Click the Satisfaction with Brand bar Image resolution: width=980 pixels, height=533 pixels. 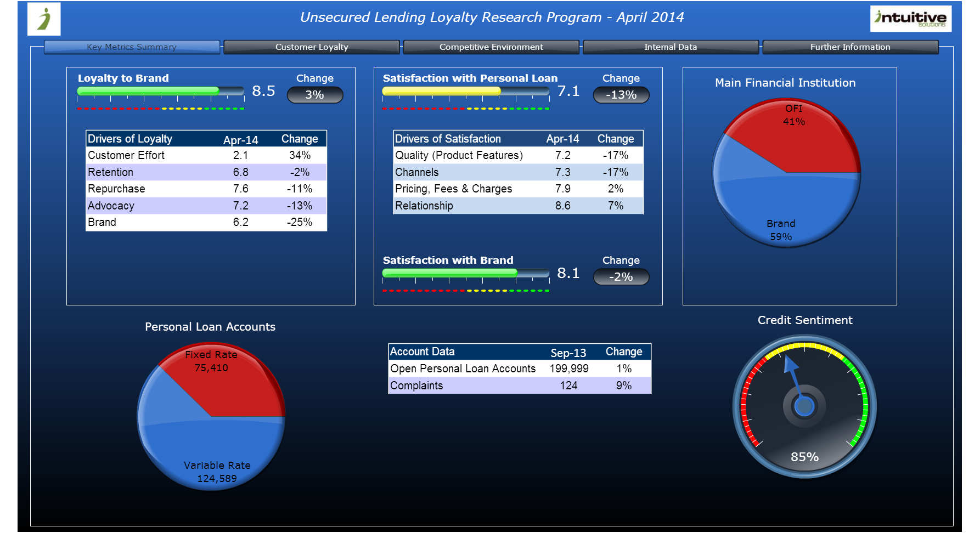[x=465, y=273]
